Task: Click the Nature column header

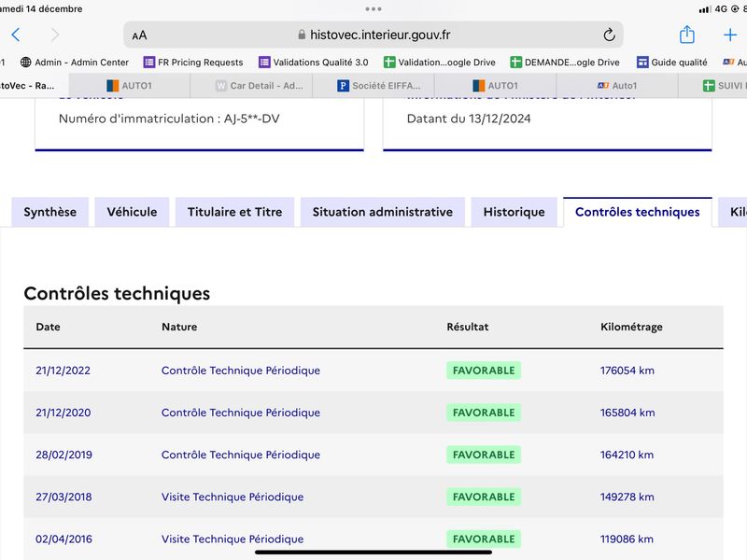Action: click(x=179, y=328)
